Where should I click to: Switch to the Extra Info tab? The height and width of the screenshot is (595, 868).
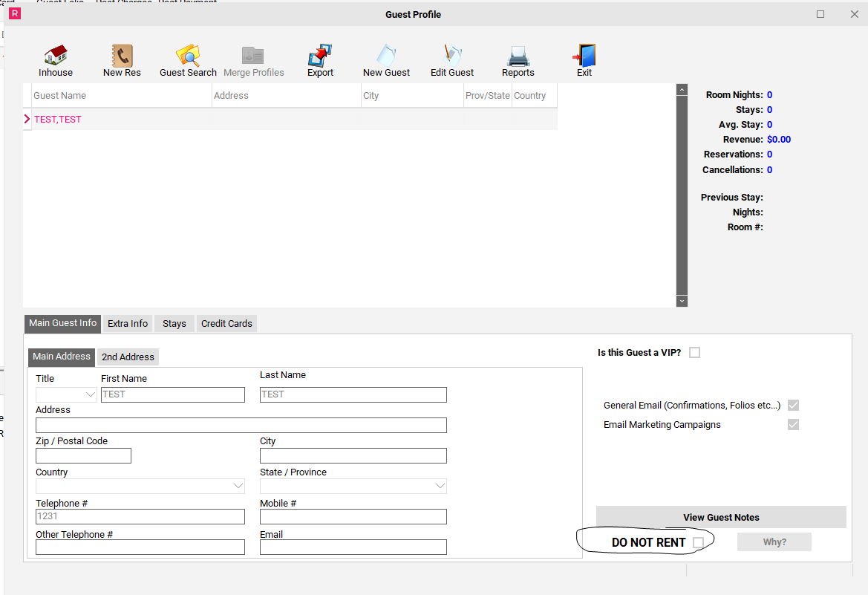[128, 324]
